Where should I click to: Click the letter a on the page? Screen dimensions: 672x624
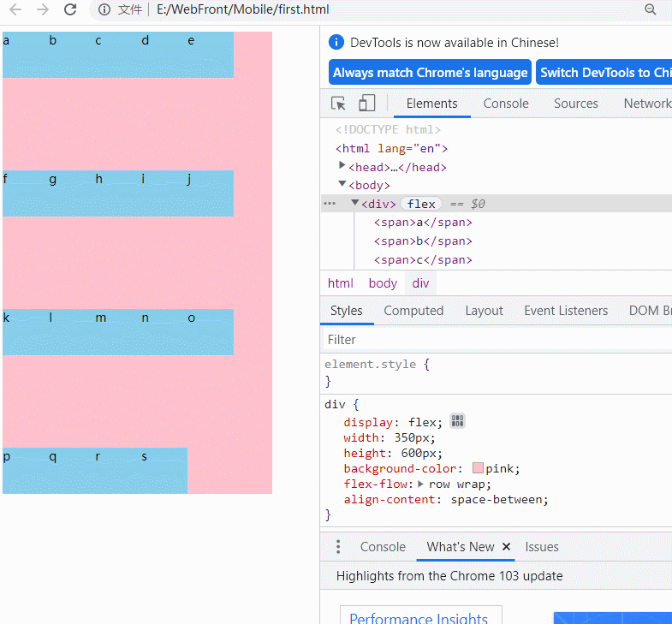[6, 40]
